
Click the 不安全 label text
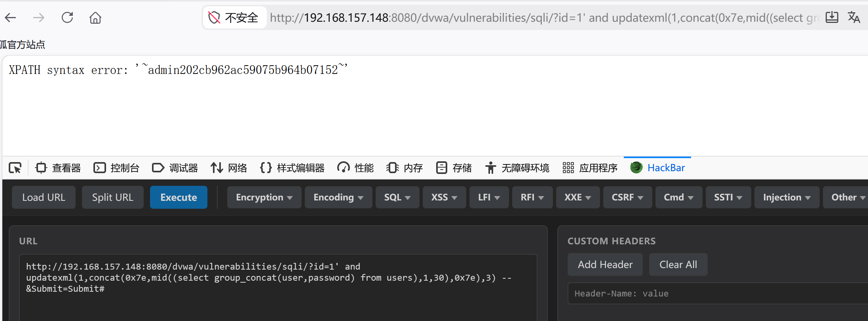click(x=241, y=18)
